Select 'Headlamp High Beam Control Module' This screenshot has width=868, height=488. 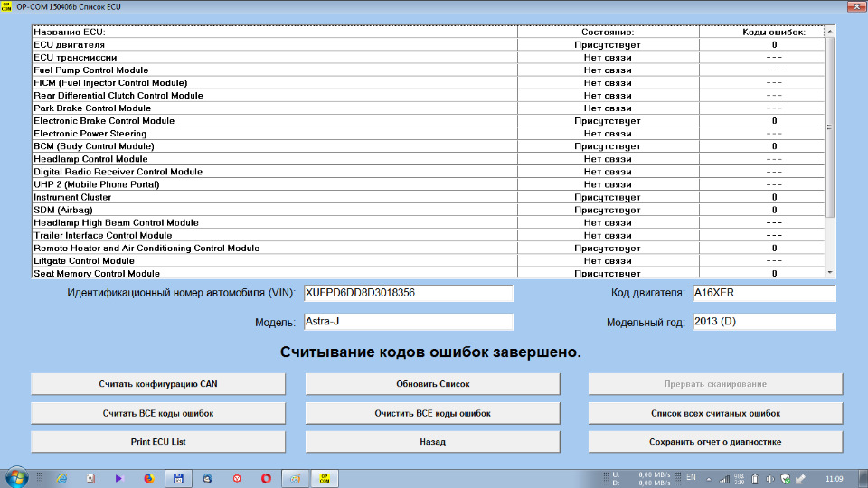429,223
